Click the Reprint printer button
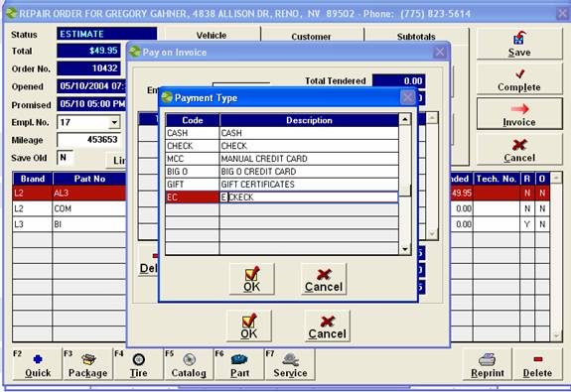571x392 pixels. tap(487, 364)
